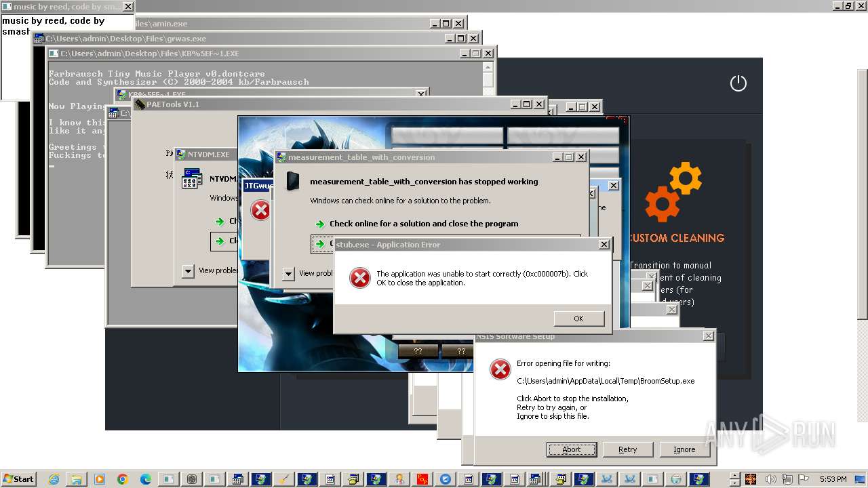Open File Explorer folder icon in taskbar
The width and height of the screenshot is (868, 488).
pyautogui.click(x=77, y=479)
